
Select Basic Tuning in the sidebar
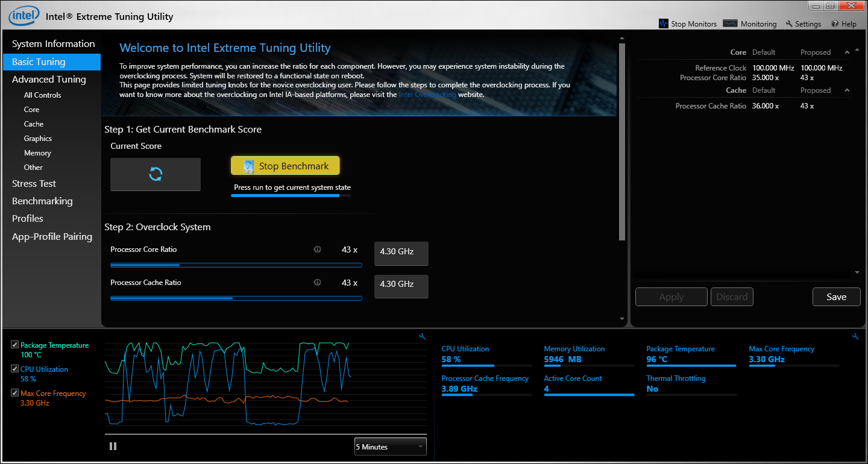pos(52,61)
